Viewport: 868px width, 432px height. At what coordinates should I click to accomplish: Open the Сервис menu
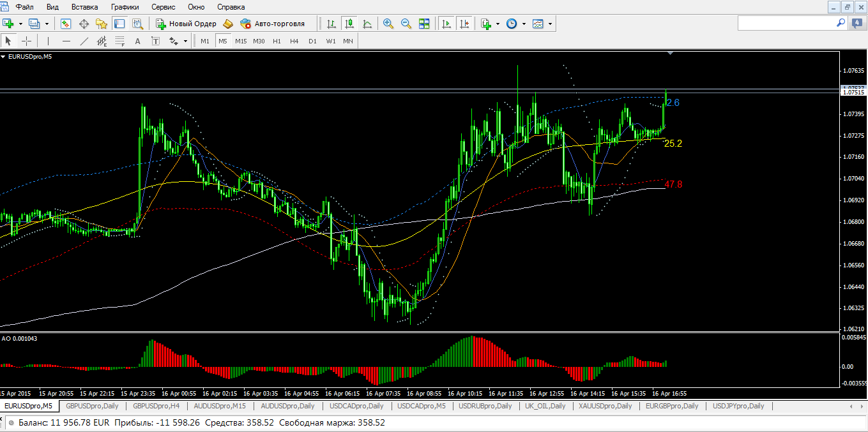point(164,7)
